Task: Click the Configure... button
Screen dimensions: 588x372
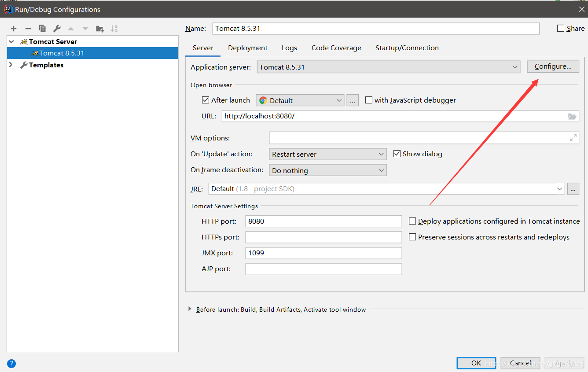Action: tap(553, 66)
